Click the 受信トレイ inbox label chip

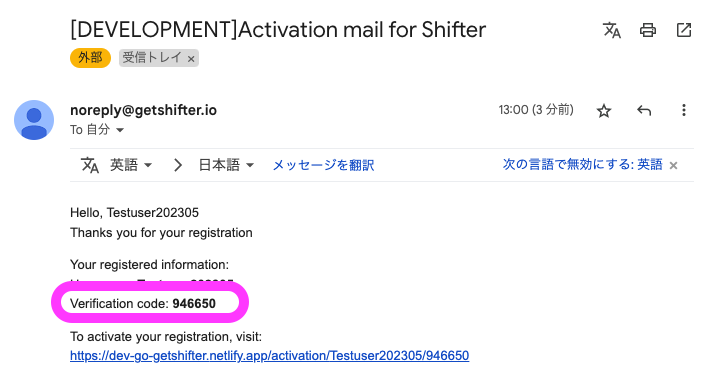[x=152, y=58]
